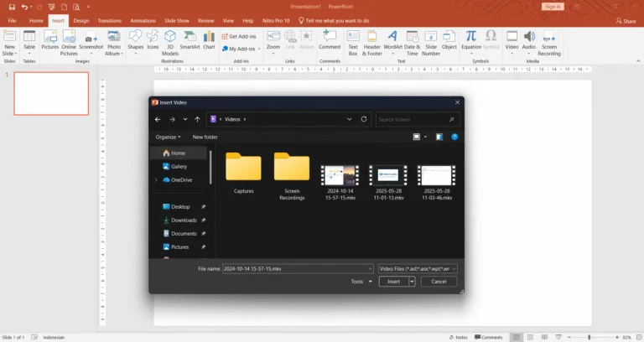Select slide 1 thumbnail in panel

point(51,94)
